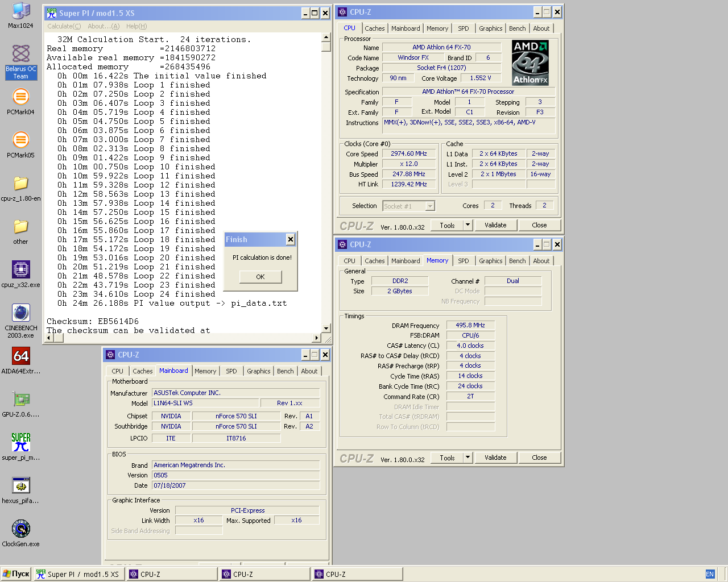Open GPU-Z desktop icon
This screenshot has height=582, width=728.
pyautogui.click(x=21, y=404)
